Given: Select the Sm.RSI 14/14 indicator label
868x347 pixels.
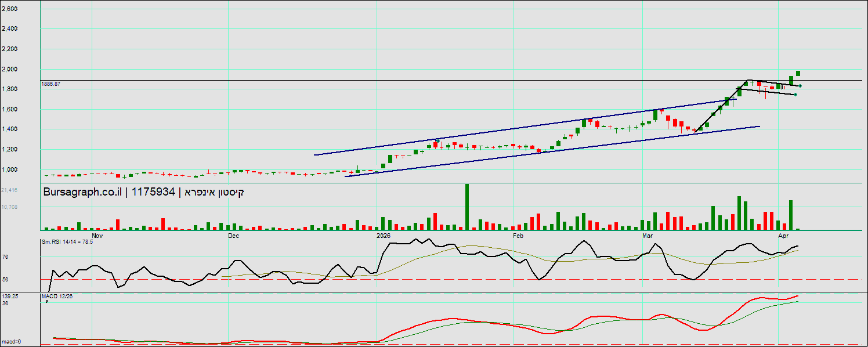Looking at the screenshot, I should tap(67, 241).
